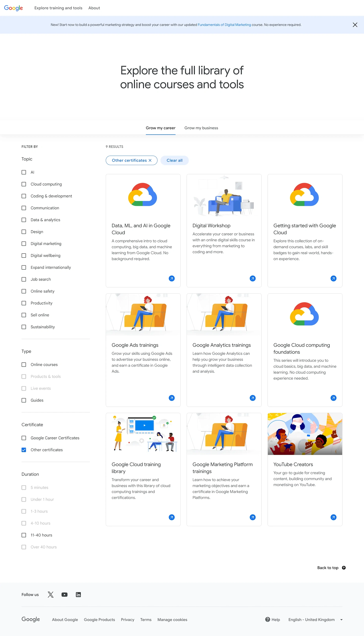
Task: Open the About menu item
Action: (x=94, y=8)
